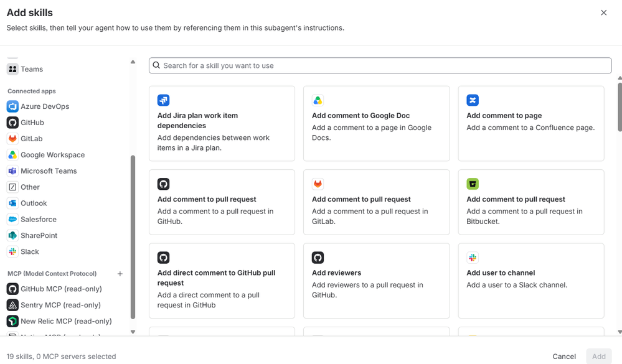Select 'Add comment to page' Confluence skill

pos(530,124)
